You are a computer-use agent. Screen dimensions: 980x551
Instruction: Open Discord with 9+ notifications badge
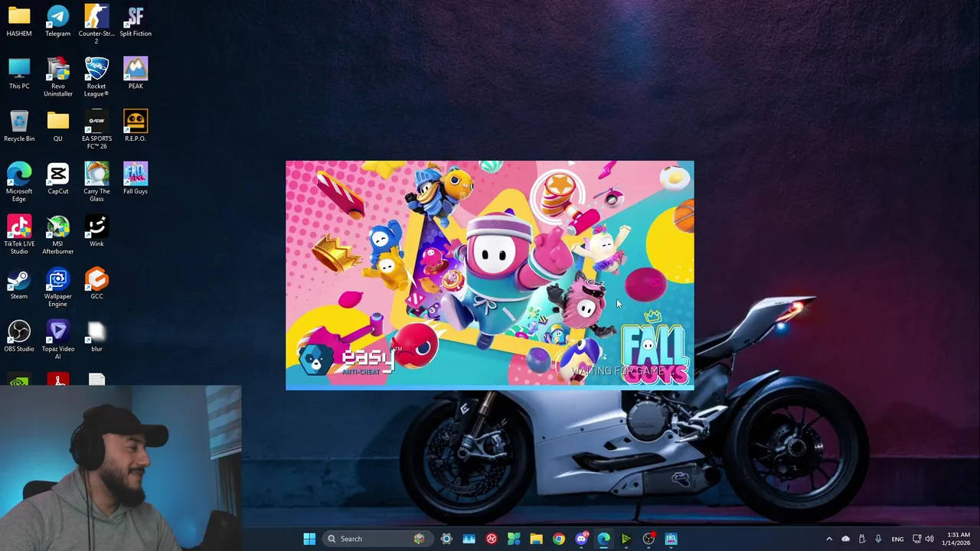pyautogui.click(x=581, y=539)
